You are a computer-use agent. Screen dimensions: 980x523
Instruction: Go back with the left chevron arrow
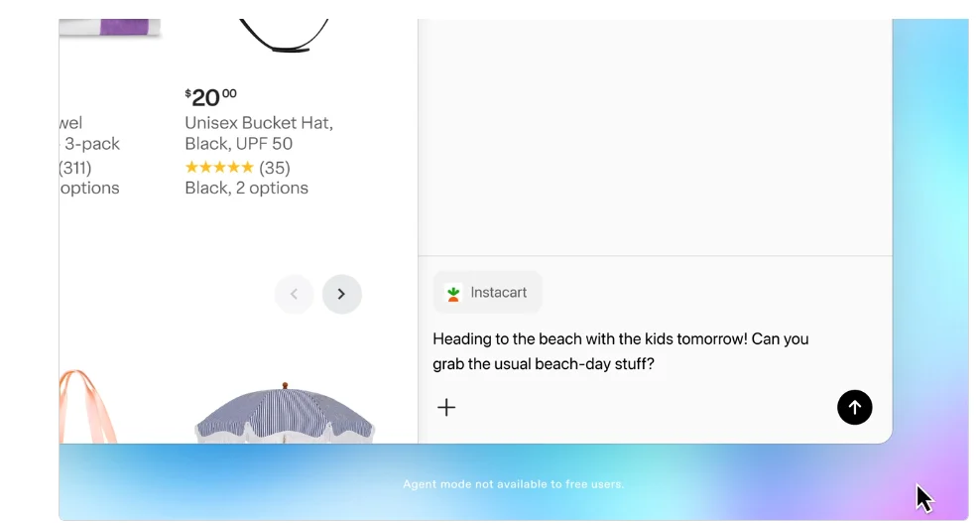[294, 294]
